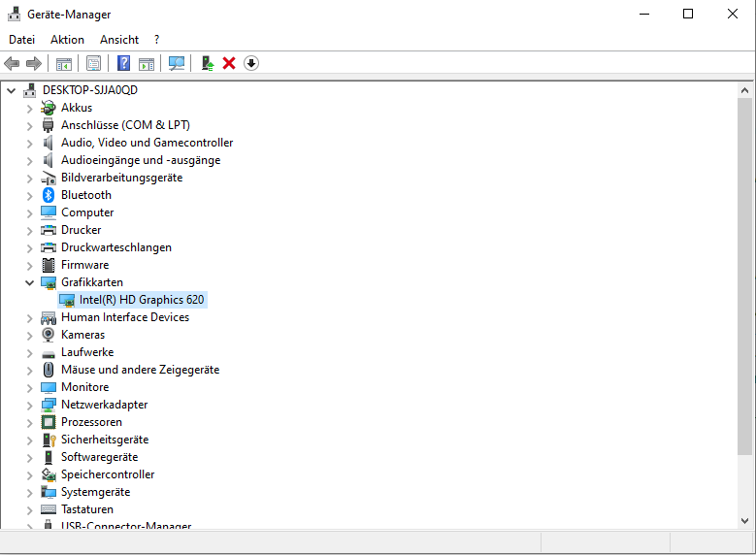This screenshot has height=555, width=756.
Task: Select the Druckwarteschlangen entry
Action: (x=115, y=247)
